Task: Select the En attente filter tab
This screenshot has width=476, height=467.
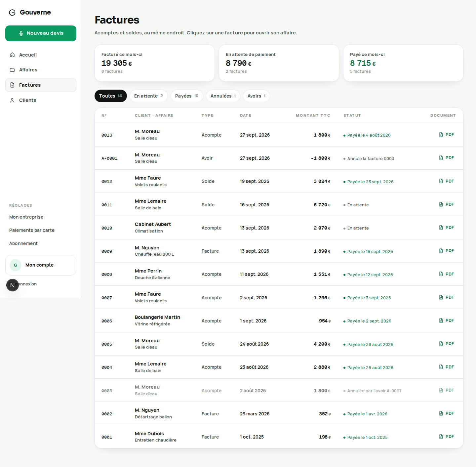Action: [x=149, y=96]
